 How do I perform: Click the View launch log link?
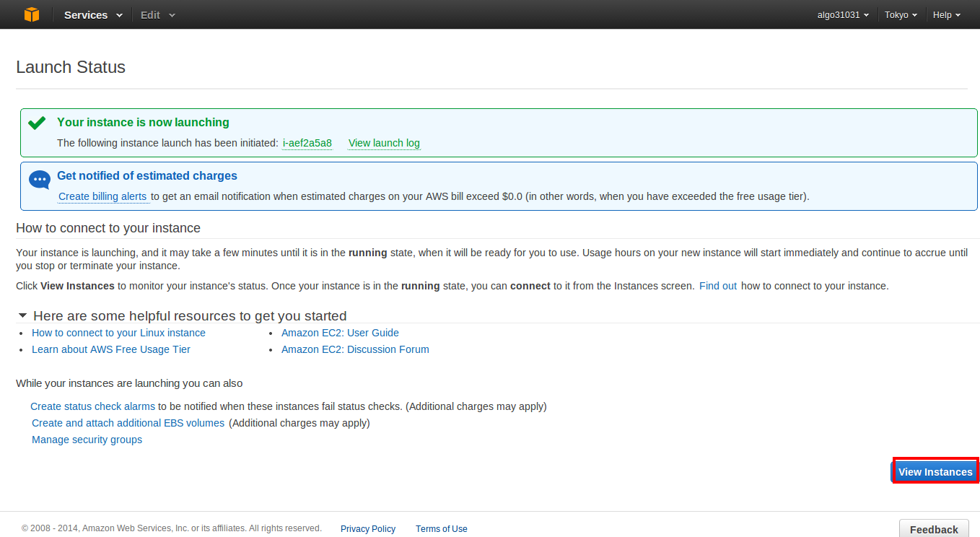pos(384,143)
